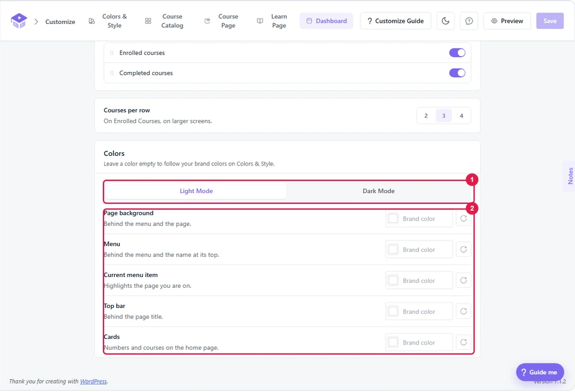
Task: Set courses per row to 2
Action: [x=426, y=116]
